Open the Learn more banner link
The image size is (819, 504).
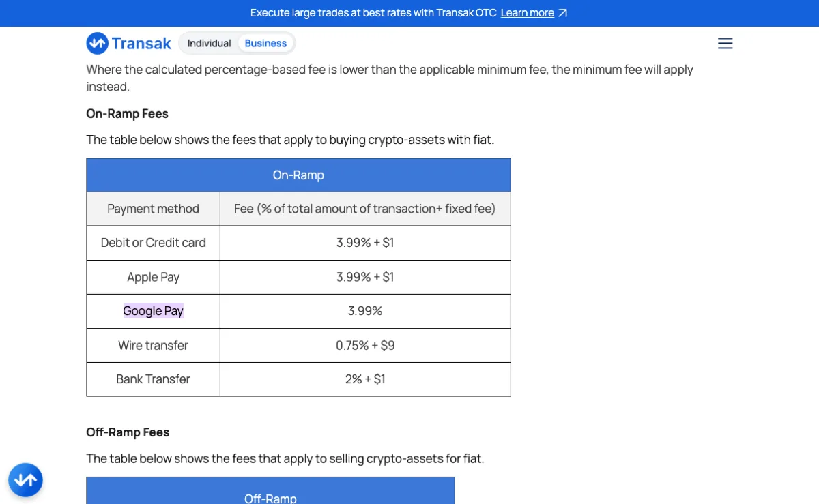[x=527, y=13]
